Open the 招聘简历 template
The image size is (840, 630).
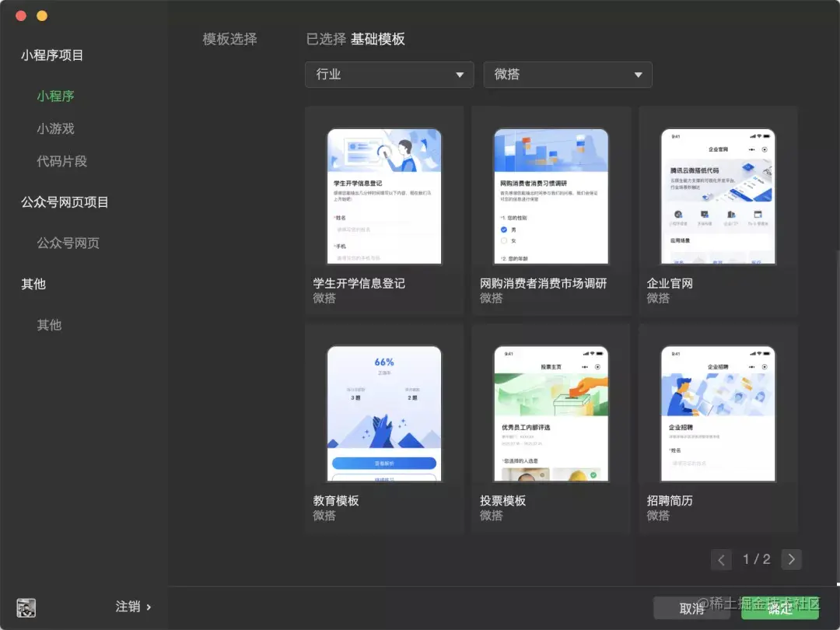pyautogui.click(x=717, y=428)
